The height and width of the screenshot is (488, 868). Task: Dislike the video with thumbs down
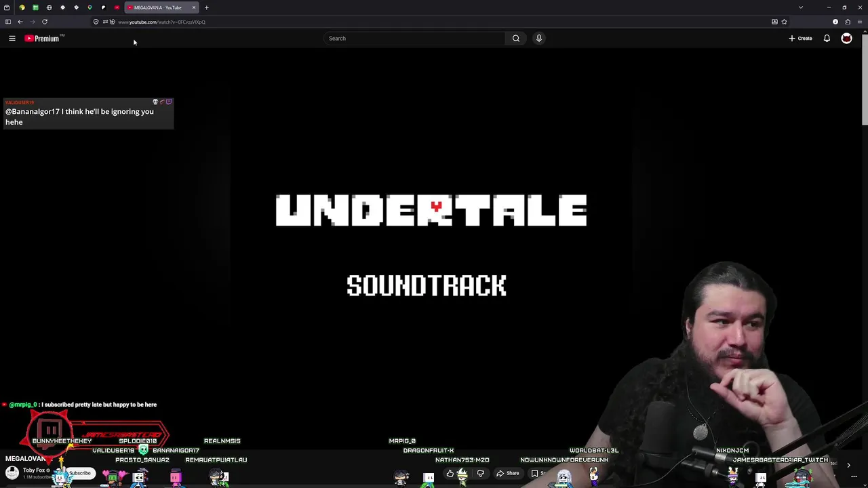click(x=481, y=474)
